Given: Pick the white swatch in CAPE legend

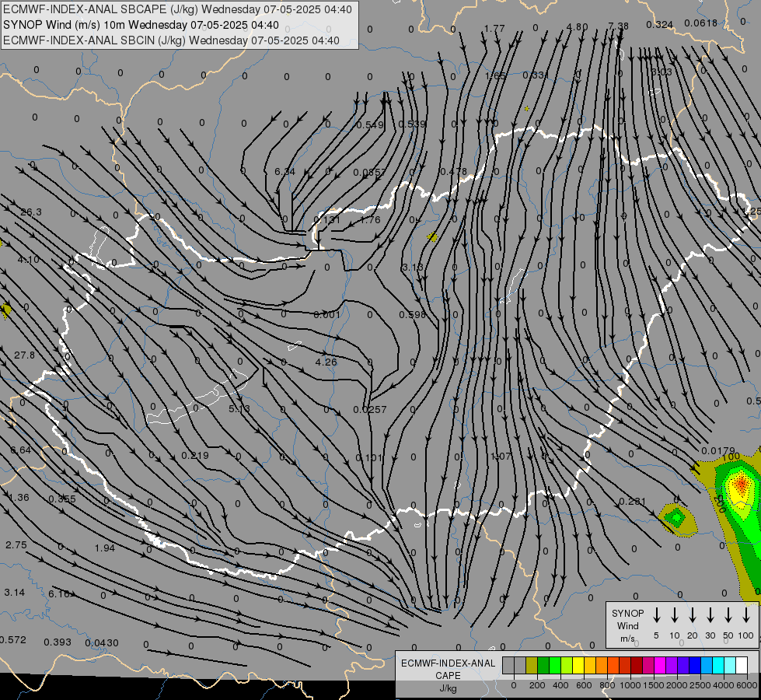Looking at the screenshot, I should (x=742, y=666).
